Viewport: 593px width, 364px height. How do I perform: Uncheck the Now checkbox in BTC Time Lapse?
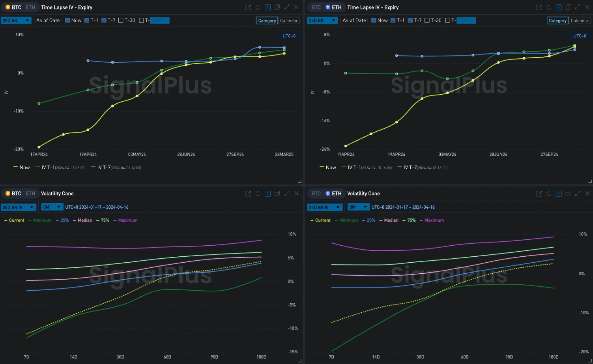tap(67, 21)
